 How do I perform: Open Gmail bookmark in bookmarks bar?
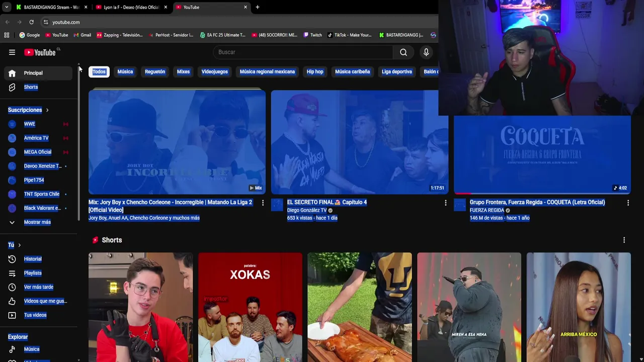[x=82, y=35]
